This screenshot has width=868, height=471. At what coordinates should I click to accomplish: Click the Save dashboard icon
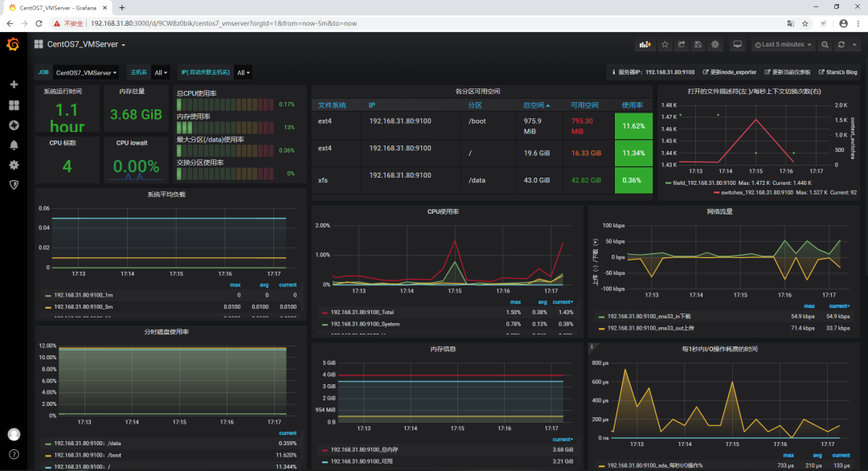698,44
